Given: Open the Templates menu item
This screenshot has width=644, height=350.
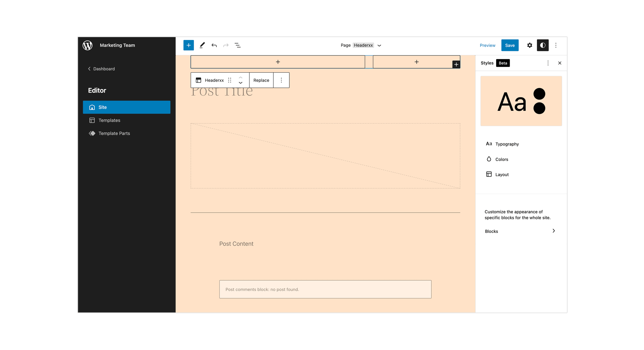Looking at the screenshot, I should (x=127, y=121).
